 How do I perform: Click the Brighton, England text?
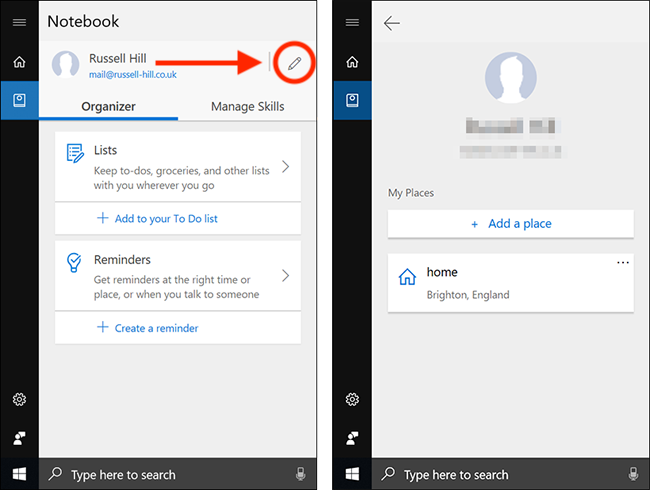[x=468, y=295]
